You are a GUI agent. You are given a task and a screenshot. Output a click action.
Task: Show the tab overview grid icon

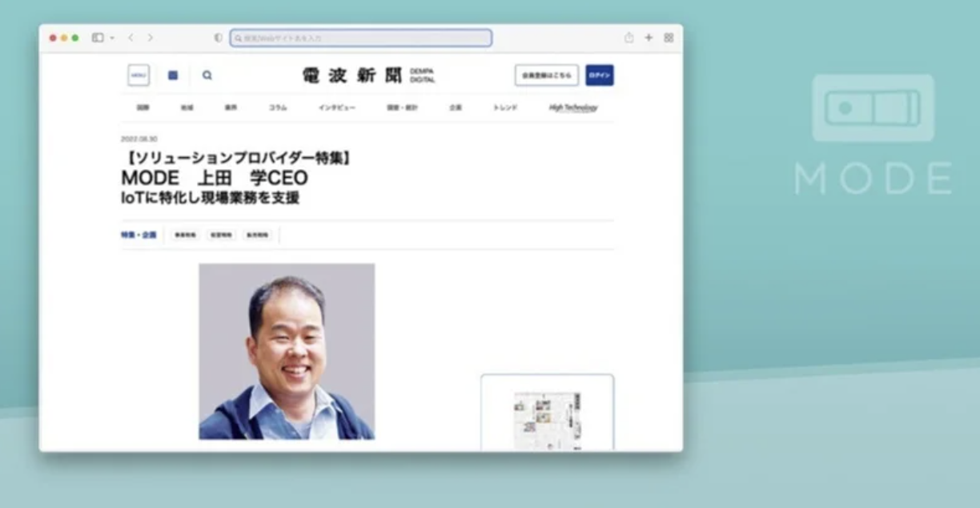click(x=669, y=38)
